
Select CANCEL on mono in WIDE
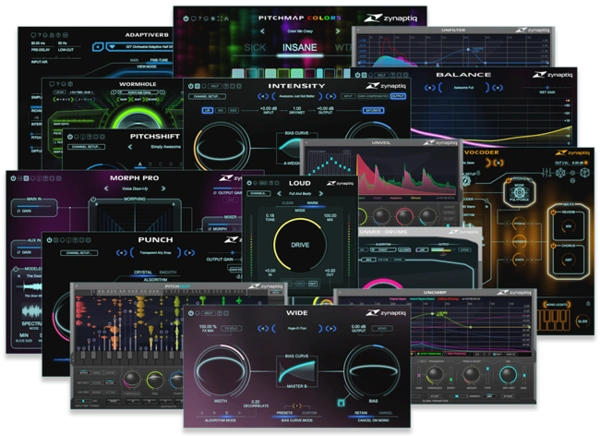[x=386, y=413]
